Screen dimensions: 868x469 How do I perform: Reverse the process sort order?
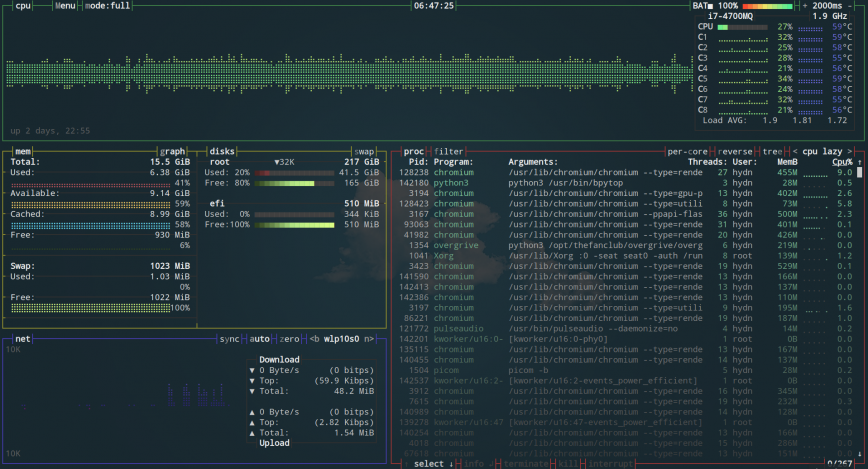point(735,151)
